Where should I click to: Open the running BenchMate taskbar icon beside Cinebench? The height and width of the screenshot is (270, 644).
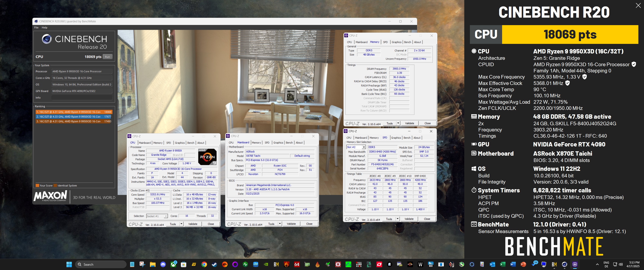554,264
